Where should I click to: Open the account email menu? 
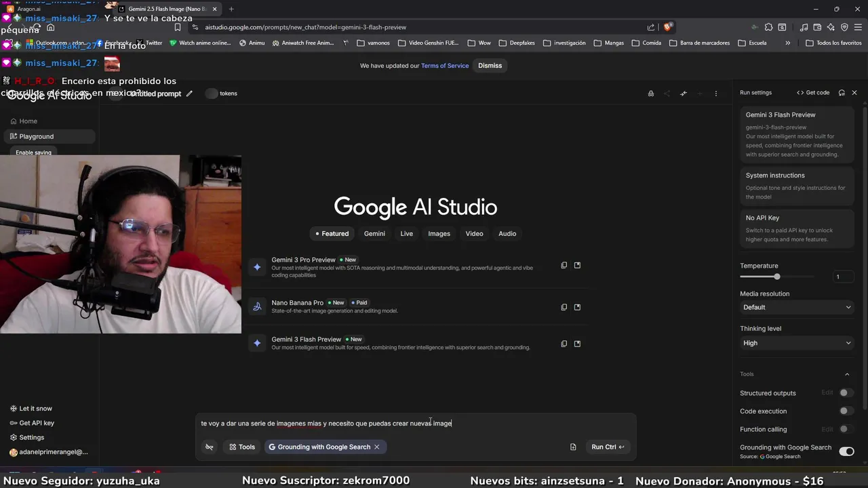pyautogui.click(x=50, y=452)
